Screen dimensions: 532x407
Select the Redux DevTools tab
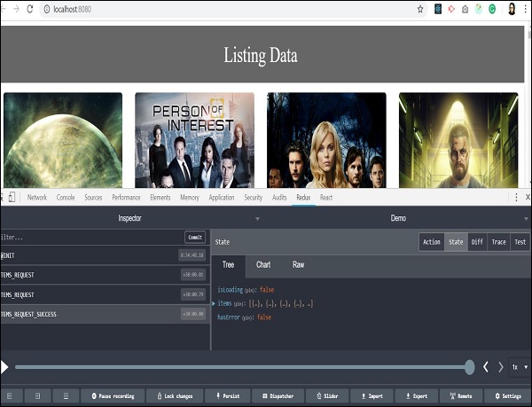pos(303,198)
